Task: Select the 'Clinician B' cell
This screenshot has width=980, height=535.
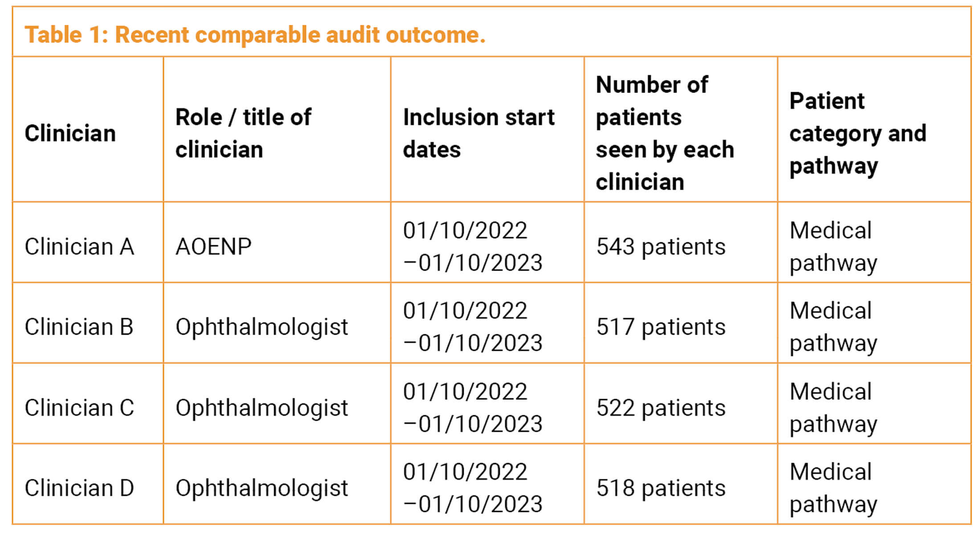Action: [x=79, y=327]
